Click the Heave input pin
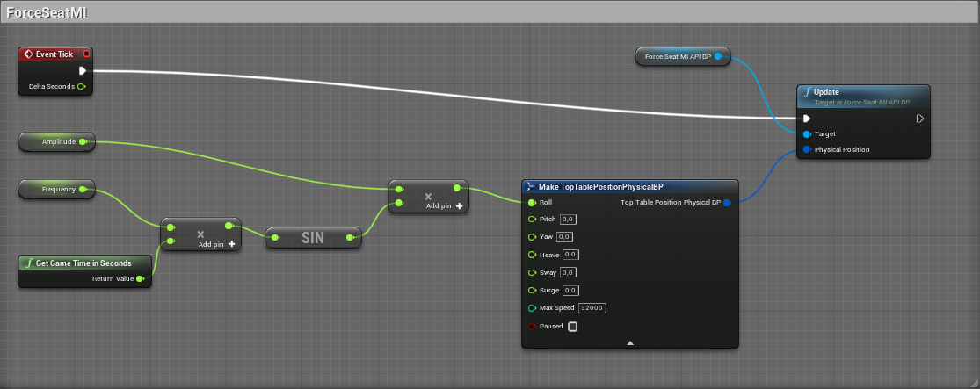This screenshot has height=389, width=980. click(531, 255)
